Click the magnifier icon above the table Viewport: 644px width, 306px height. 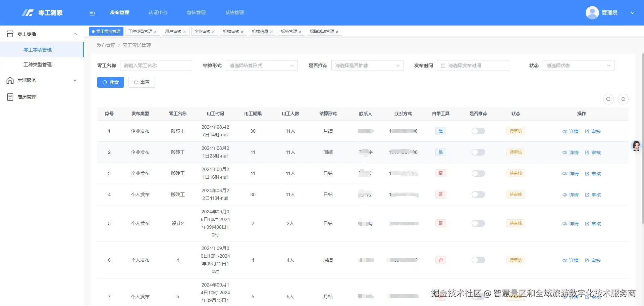point(608,99)
